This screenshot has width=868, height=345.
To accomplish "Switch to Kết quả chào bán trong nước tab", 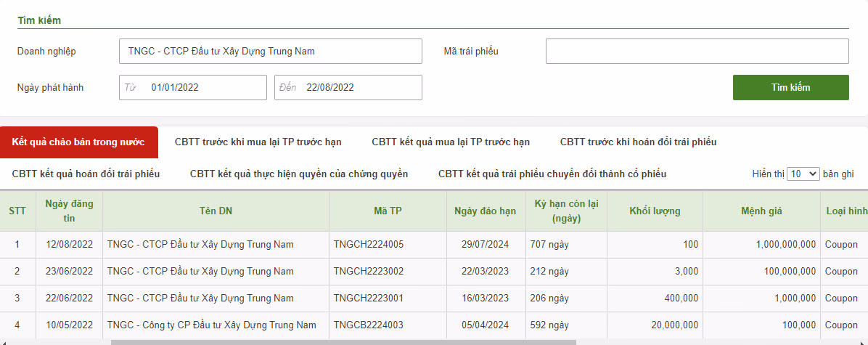I will [x=78, y=142].
